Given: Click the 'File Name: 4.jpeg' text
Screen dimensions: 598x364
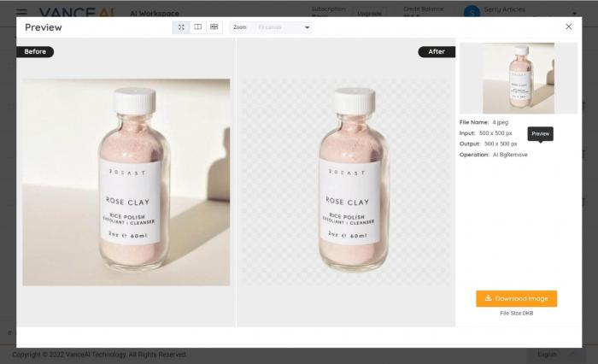Looking at the screenshot, I should click(484, 122).
